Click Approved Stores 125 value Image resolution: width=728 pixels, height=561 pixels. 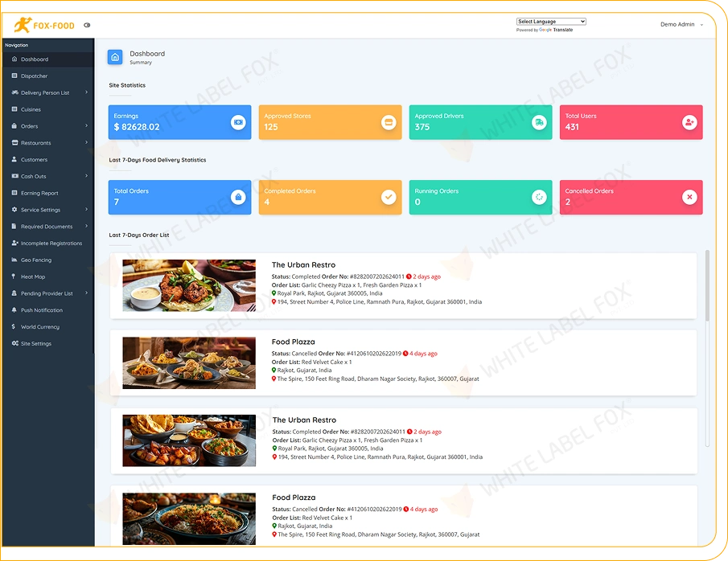pos(271,127)
